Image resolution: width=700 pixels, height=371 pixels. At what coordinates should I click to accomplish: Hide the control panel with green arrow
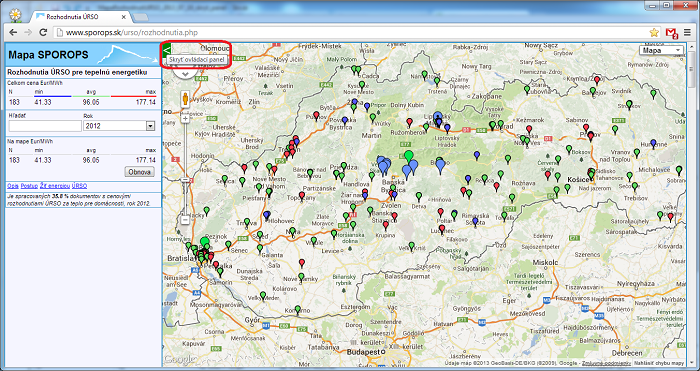click(x=167, y=49)
